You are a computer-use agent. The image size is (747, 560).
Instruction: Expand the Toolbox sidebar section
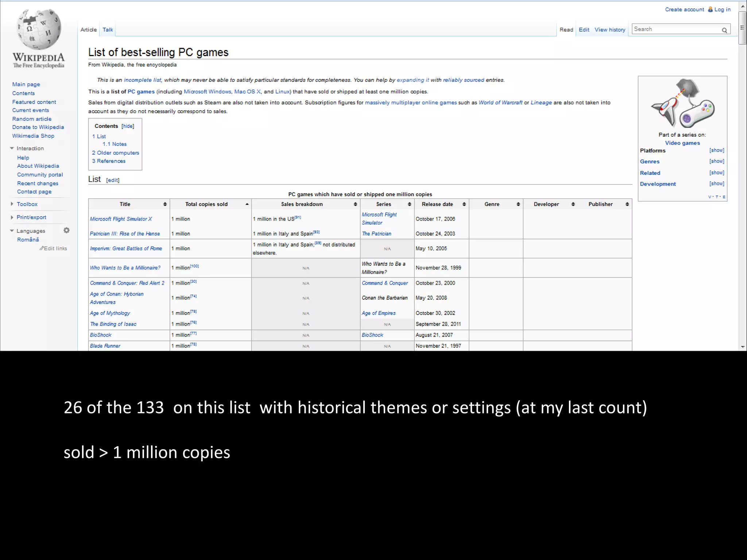point(12,204)
